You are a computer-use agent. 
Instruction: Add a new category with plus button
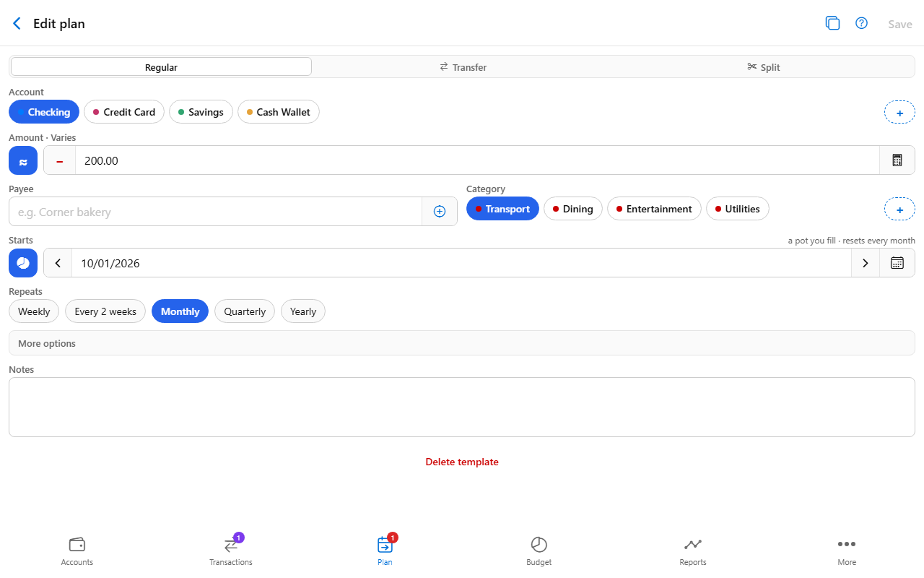[x=899, y=210]
